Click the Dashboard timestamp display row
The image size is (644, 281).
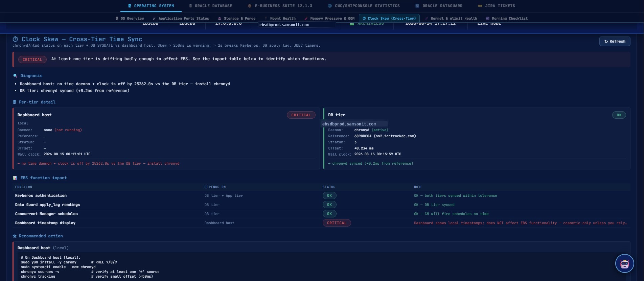click(x=321, y=223)
